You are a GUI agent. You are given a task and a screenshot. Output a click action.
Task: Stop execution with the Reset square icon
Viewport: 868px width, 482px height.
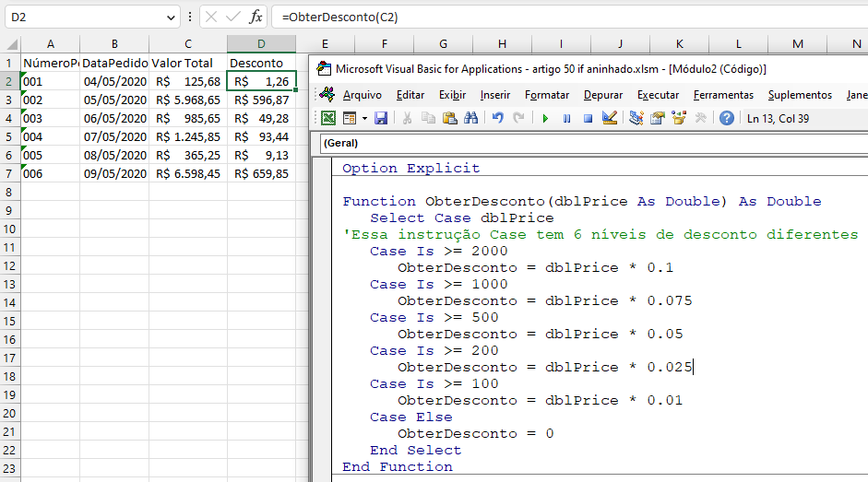[588, 118]
